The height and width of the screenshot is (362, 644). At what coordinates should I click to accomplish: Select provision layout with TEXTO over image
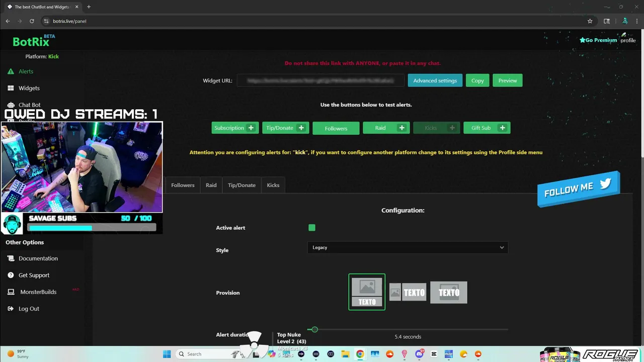coord(449,292)
